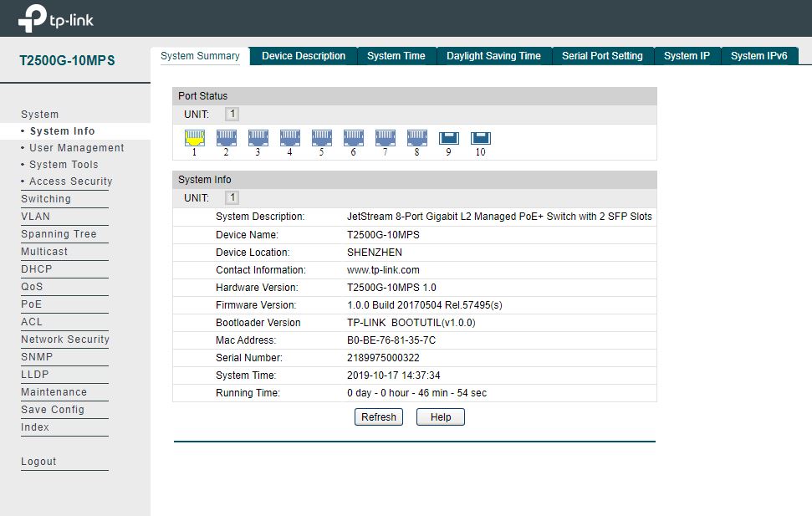Open User Management in sidebar
This screenshot has height=516, width=812.
coord(77,148)
